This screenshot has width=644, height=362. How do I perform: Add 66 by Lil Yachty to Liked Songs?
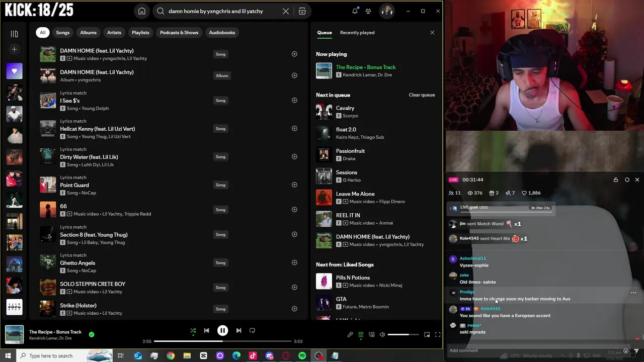click(294, 209)
